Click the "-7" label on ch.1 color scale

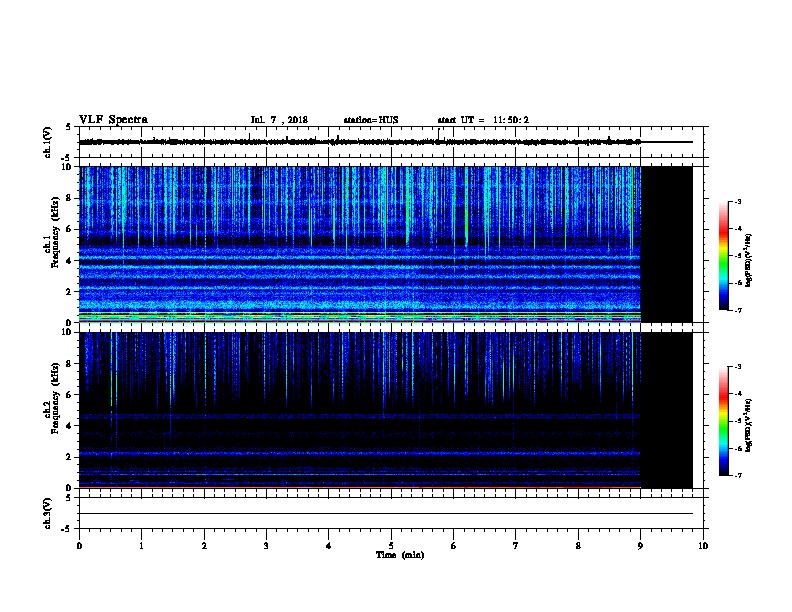pyautogui.click(x=737, y=310)
